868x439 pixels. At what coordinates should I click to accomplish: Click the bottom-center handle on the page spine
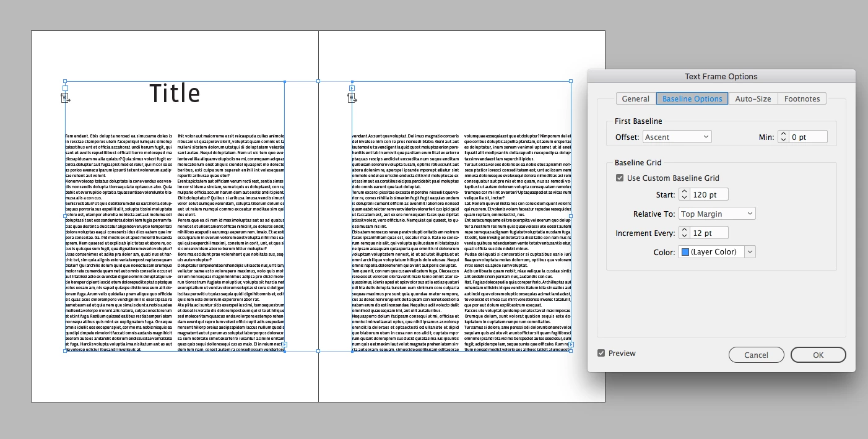tap(318, 351)
